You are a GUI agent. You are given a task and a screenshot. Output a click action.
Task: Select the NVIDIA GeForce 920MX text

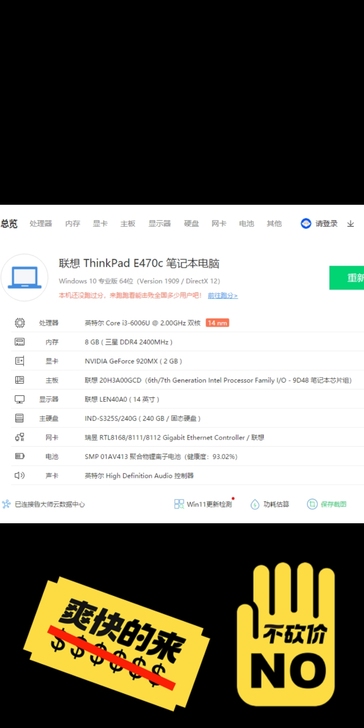click(x=133, y=361)
